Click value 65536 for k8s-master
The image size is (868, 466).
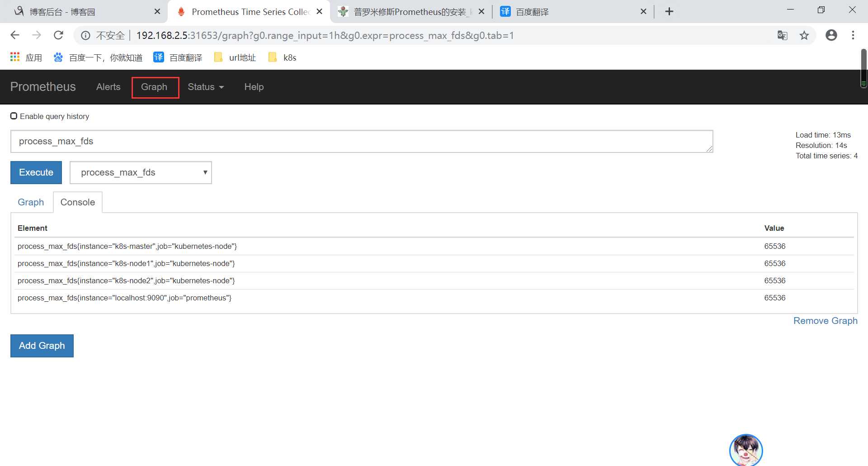(x=775, y=246)
